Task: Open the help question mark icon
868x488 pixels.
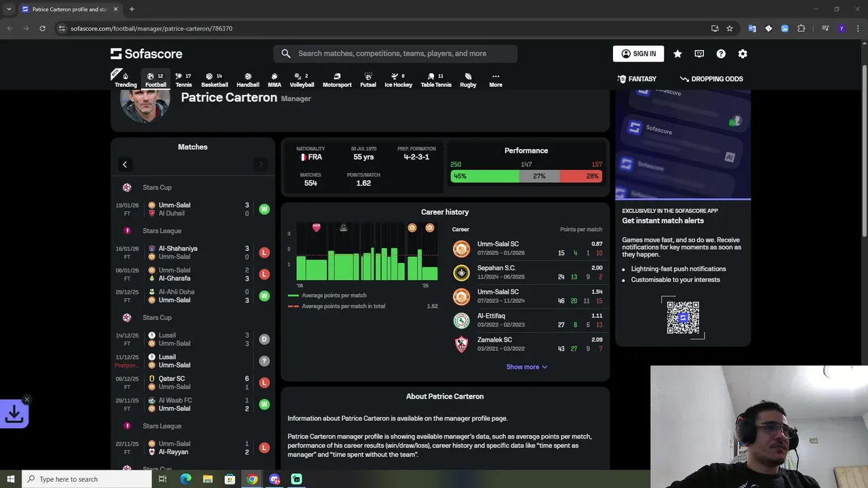Action: 721,54
